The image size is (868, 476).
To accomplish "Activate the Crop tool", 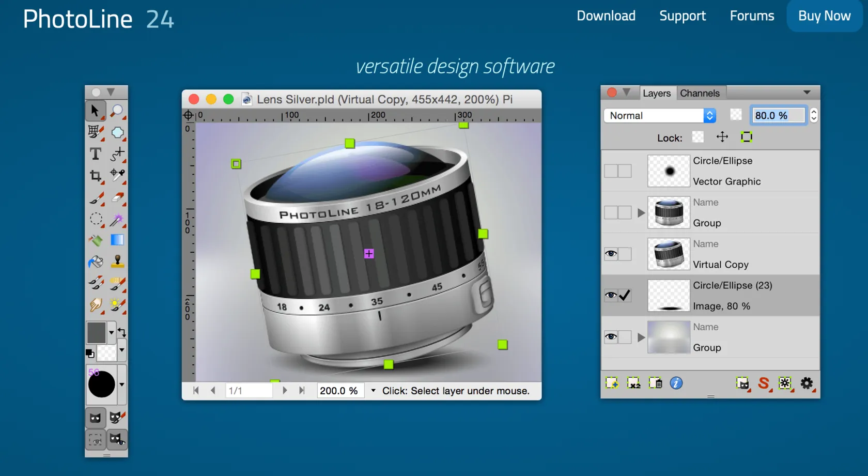I will [x=95, y=176].
